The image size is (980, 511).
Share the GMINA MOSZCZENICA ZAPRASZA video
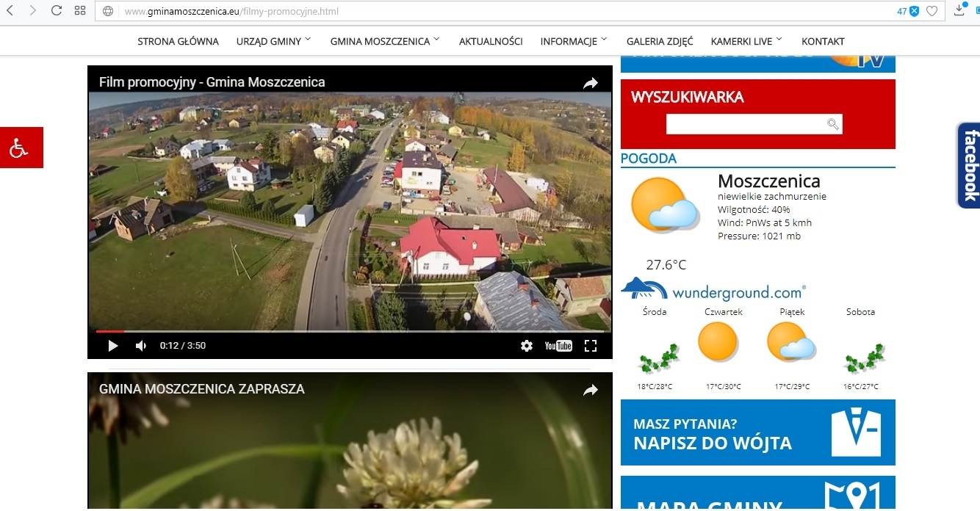click(591, 391)
